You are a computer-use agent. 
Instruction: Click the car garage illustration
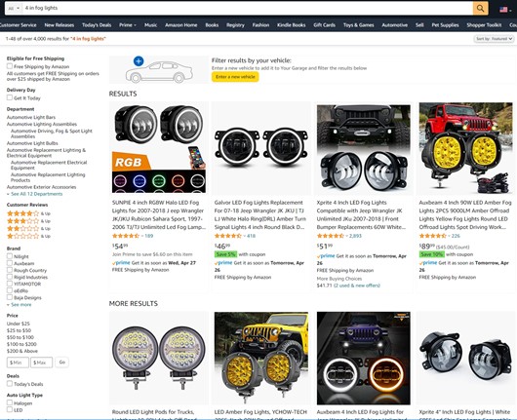[x=159, y=72]
